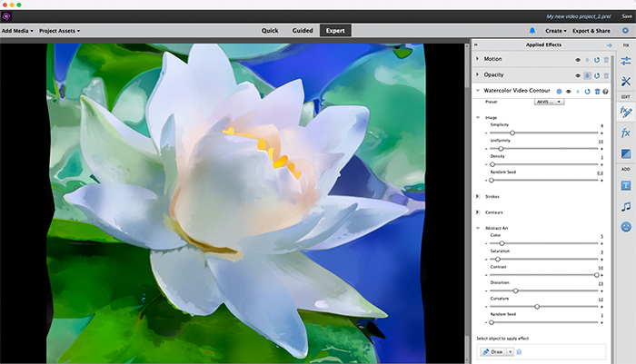
Task: Open the Graphics smiley icon
Action: (x=626, y=227)
